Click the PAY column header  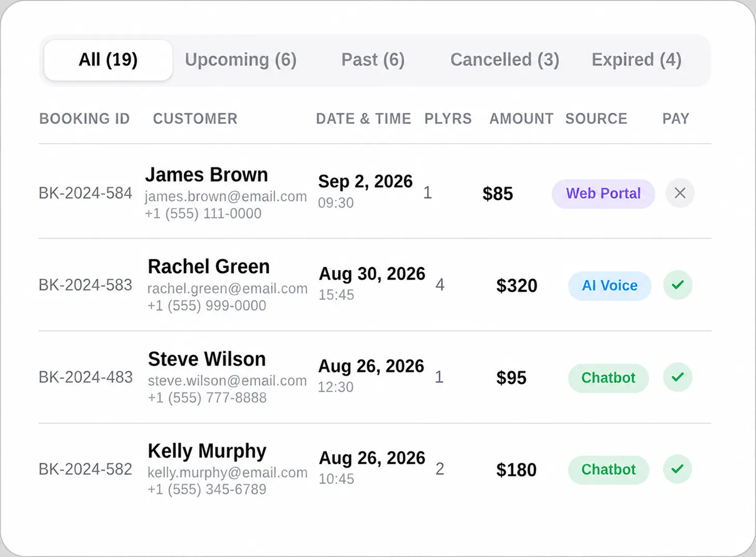676,119
